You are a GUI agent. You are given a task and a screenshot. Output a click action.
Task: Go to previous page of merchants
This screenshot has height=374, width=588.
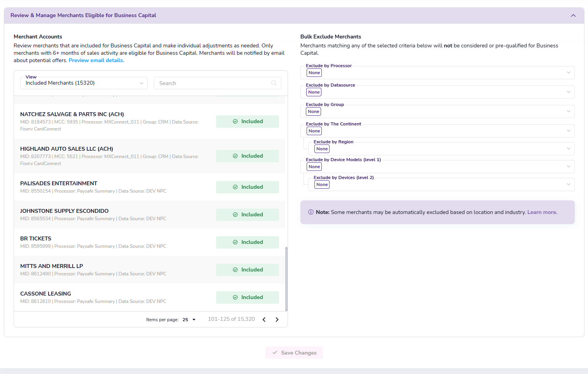(x=264, y=320)
